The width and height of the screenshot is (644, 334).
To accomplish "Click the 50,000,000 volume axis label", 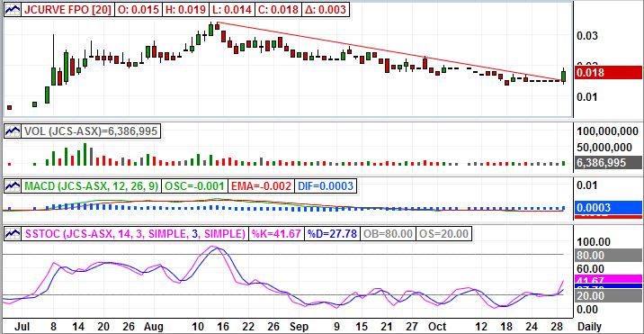I will tap(605, 148).
